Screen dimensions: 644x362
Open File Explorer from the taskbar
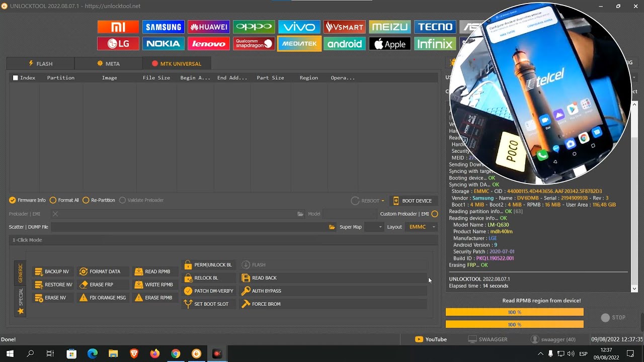coord(113,354)
